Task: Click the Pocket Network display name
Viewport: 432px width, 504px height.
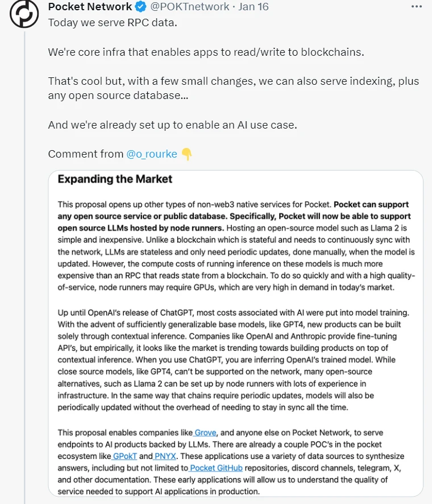Action: [90, 7]
